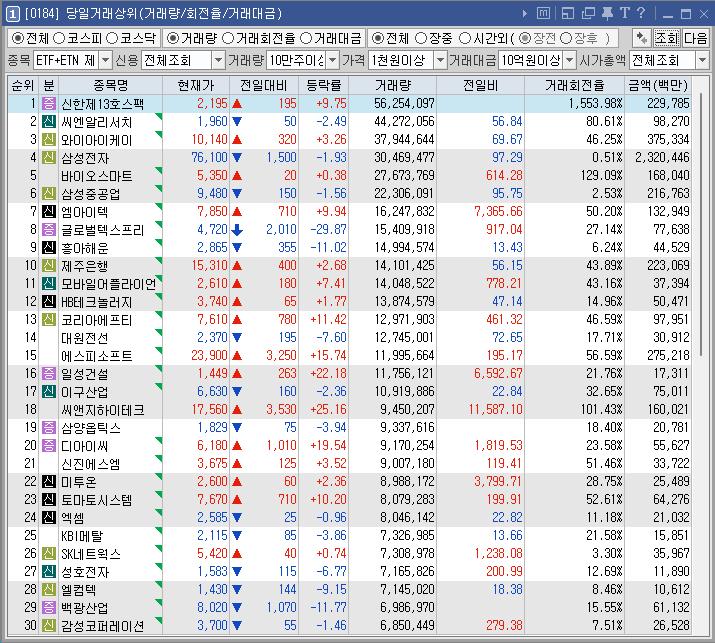Click the 증 badge beside 신한제13호스팩
The width and height of the screenshot is (715, 643).
[49, 104]
